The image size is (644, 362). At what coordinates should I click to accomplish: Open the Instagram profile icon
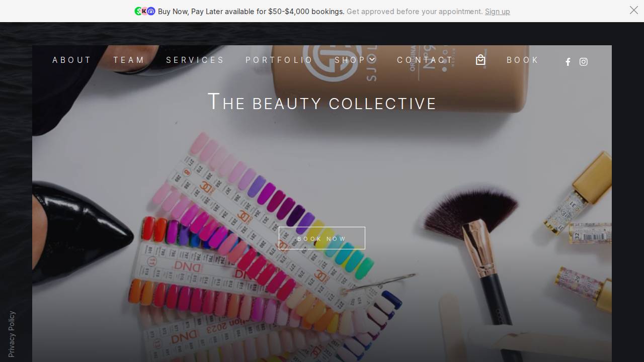(584, 62)
